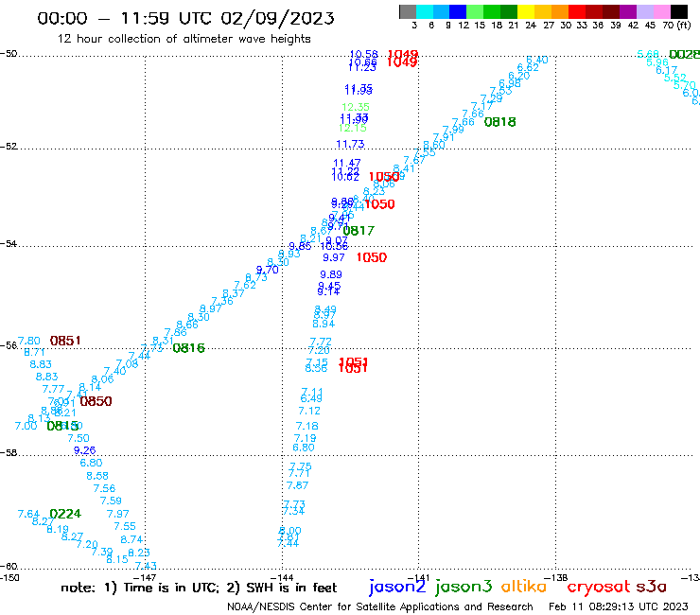Click the 8.37 wave height value
Image resolution: width=700 pixels, height=615 pixels.
[x=233, y=293]
